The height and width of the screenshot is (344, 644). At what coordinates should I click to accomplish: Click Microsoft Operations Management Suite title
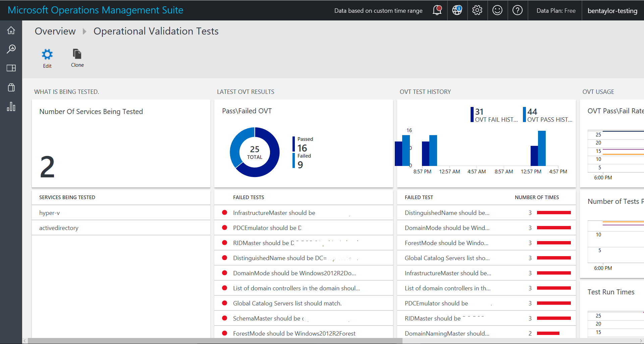pyautogui.click(x=96, y=10)
